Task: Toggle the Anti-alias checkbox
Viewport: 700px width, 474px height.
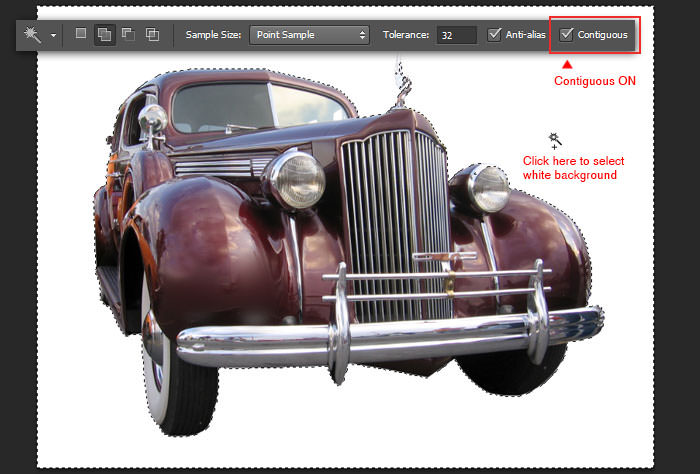Action: [494, 34]
